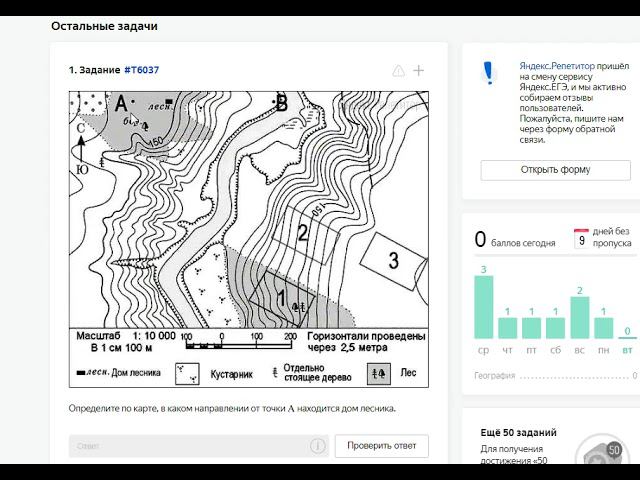This screenshot has width=640, height=480.
Task: Focus the Ответ input field
Action: click(x=198, y=446)
